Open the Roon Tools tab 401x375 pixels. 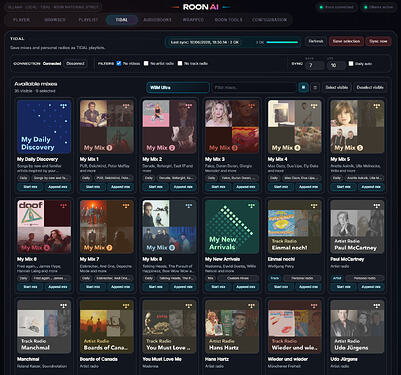point(228,20)
